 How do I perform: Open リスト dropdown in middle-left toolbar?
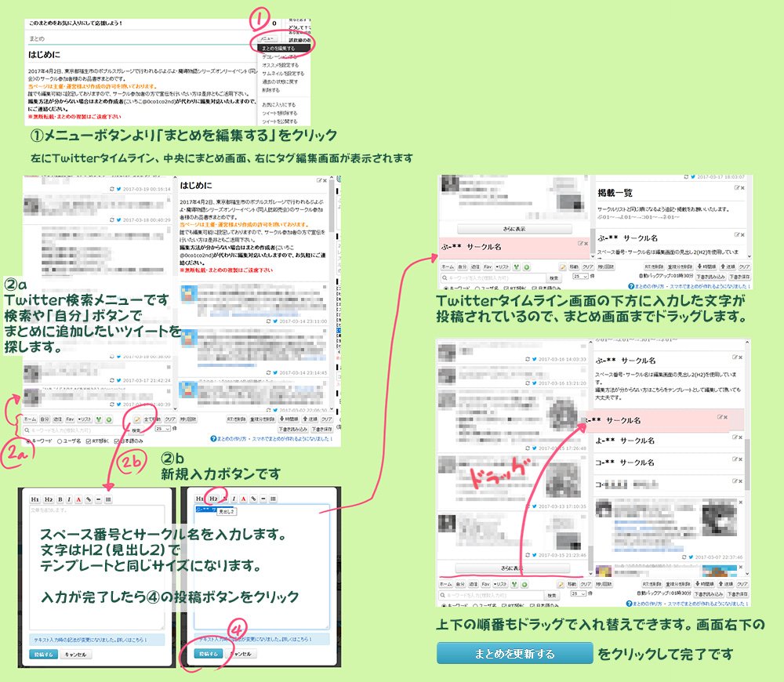point(85,419)
